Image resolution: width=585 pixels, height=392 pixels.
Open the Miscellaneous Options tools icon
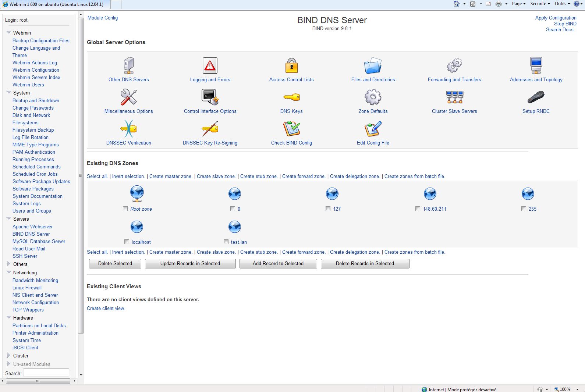(x=128, y=97)
